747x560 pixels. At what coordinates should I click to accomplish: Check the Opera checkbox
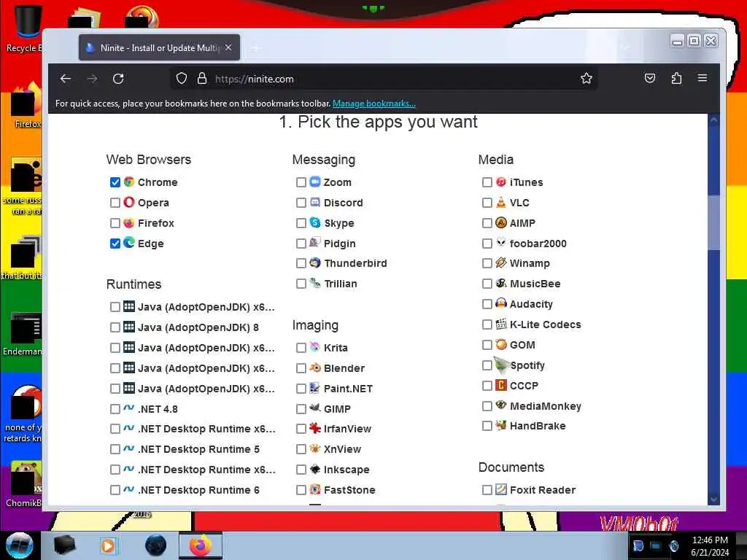[115, 203]
